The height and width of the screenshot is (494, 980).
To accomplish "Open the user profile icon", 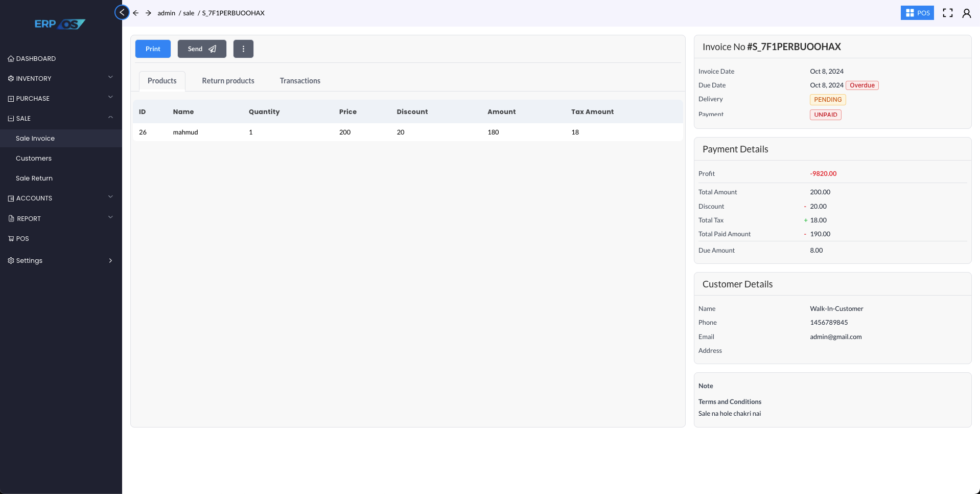I will click(x=967, y=13).
